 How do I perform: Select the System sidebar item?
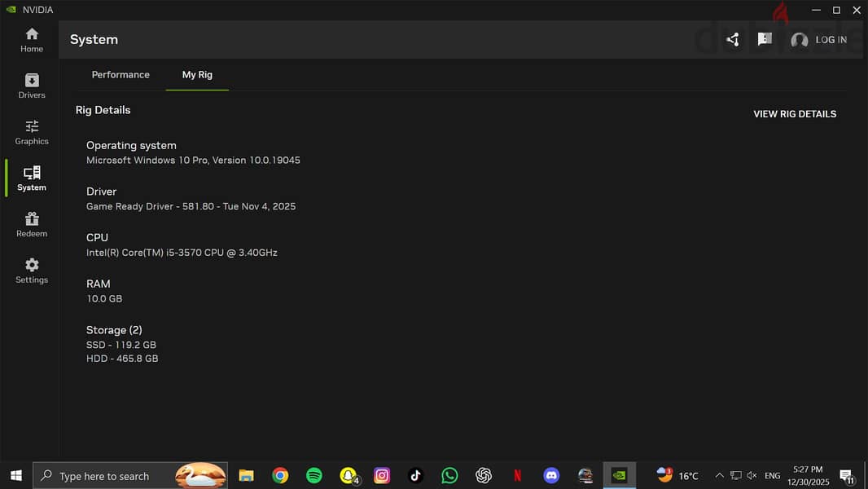tap(32, 178)
